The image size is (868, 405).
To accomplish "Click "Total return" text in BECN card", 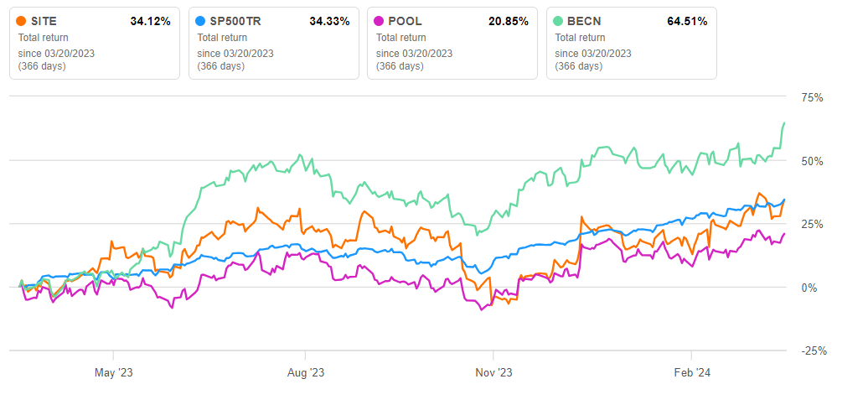I will click(x=579, y=37).
